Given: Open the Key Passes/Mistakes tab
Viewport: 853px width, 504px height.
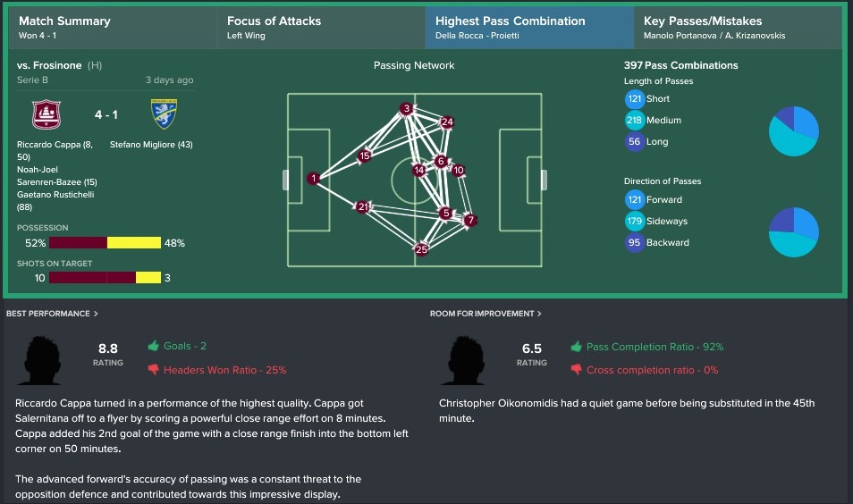Looking at the screenshot, I should [738, 28].
